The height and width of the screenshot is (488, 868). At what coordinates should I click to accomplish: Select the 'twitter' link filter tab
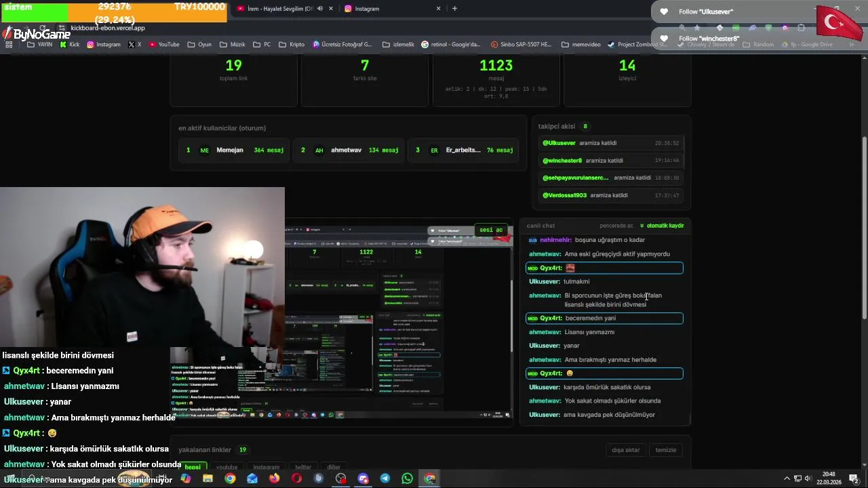coord(303,467)
